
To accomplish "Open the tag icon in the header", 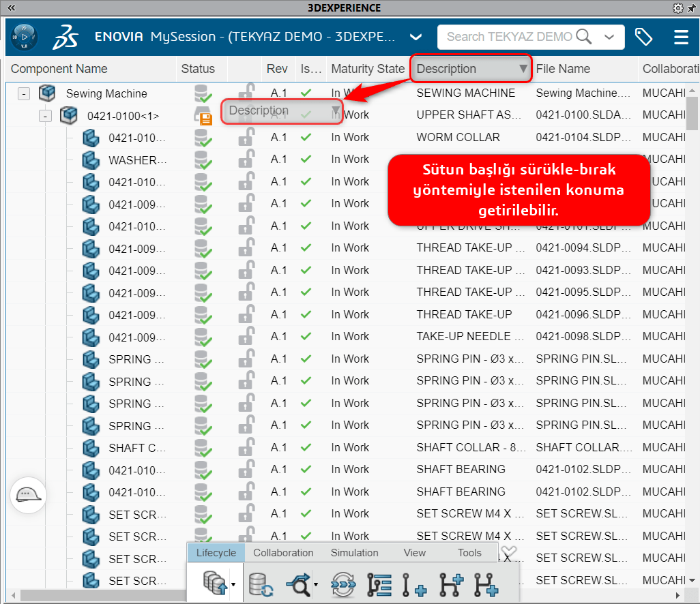I will pos(643,37).
